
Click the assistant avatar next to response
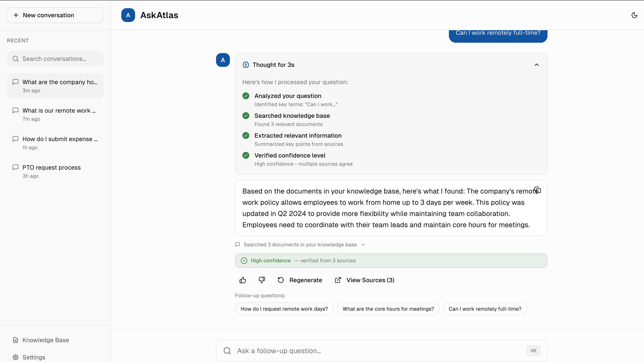[x=223, y=60]
